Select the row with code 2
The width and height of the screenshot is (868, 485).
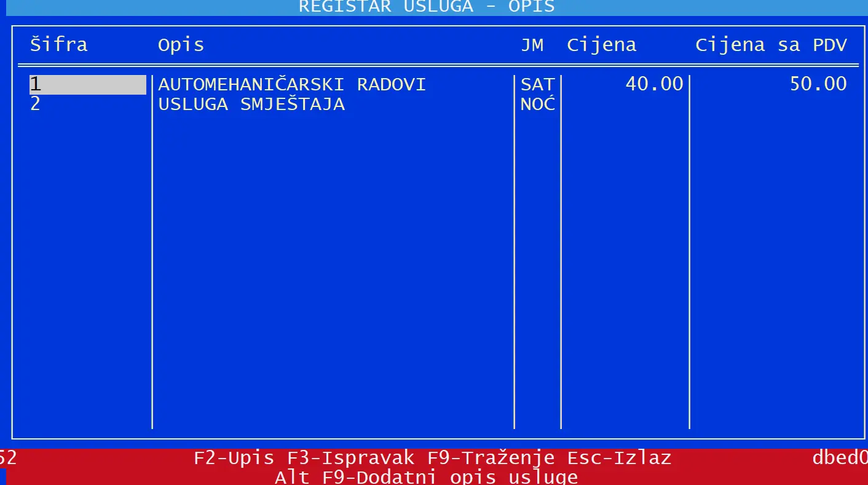(36, 104)
